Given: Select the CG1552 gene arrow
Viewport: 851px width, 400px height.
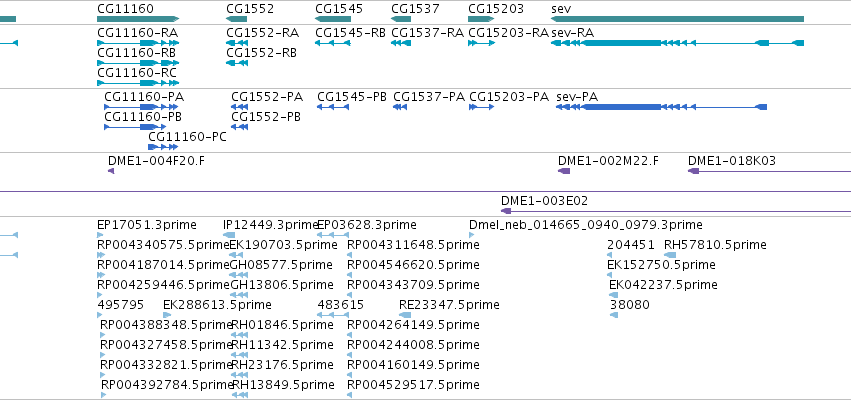Looking at the screenshot, I should 237,19.
